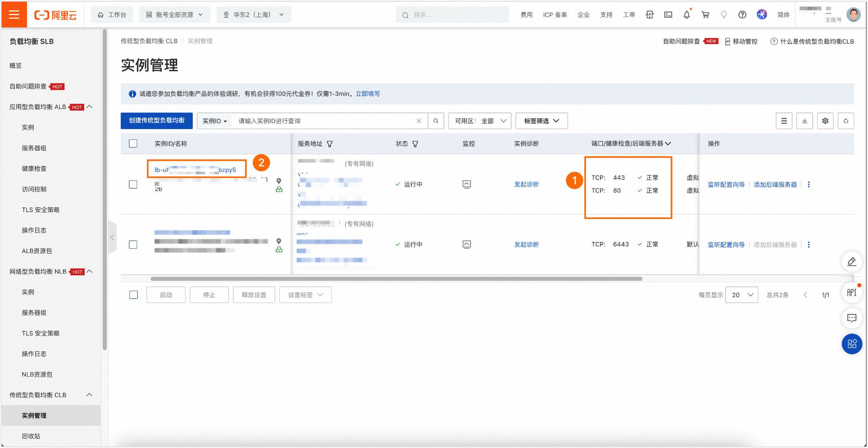Open the notification bell
Image resolution: width=868 pixels, height=448 pixels.
[x=687, y=15]
